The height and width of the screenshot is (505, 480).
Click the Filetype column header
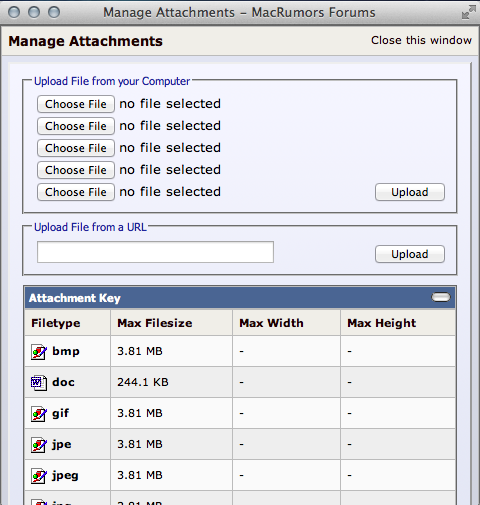(x=56, y=323)
